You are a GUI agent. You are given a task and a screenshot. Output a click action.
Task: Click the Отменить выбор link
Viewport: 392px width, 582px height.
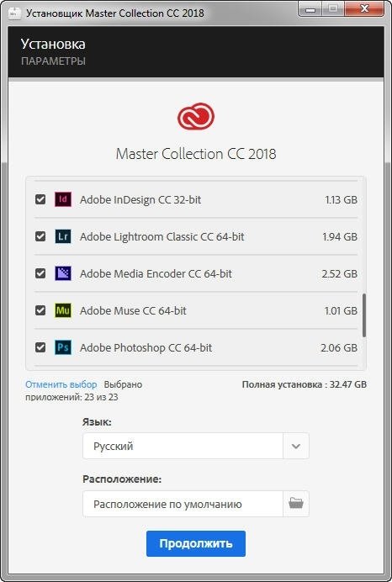click(x=61, y=384)
